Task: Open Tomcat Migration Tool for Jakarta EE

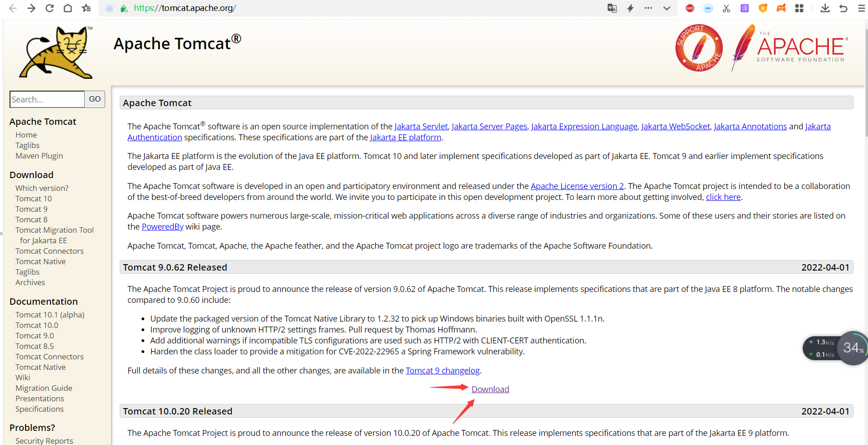Action: 55,235
